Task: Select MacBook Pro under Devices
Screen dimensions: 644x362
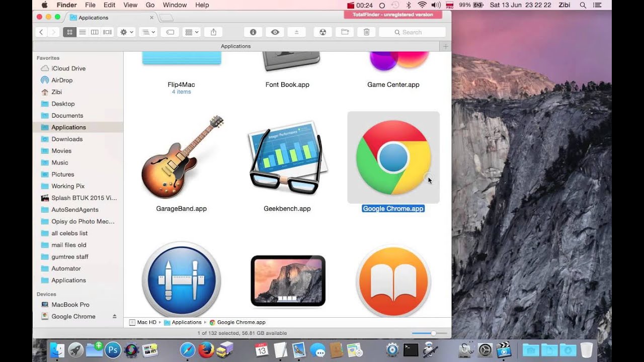Action: 70,305
